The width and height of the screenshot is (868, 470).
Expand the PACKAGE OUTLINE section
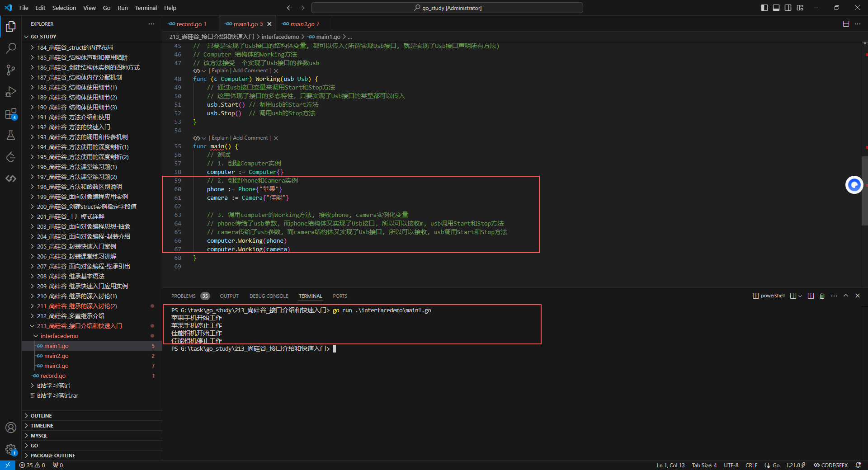coord(92,456)
